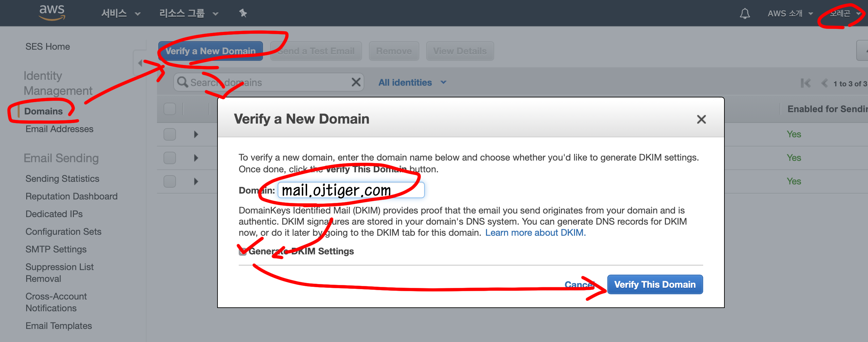Focus the Domain input field
The width and height of the screenshot is (868, 342).
pos(351,190)
